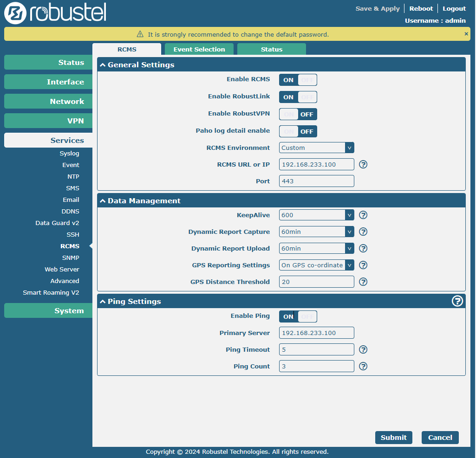Click the warning triangle in the banner
Viewport: 476px width, 458px height.
coord(140,34)
